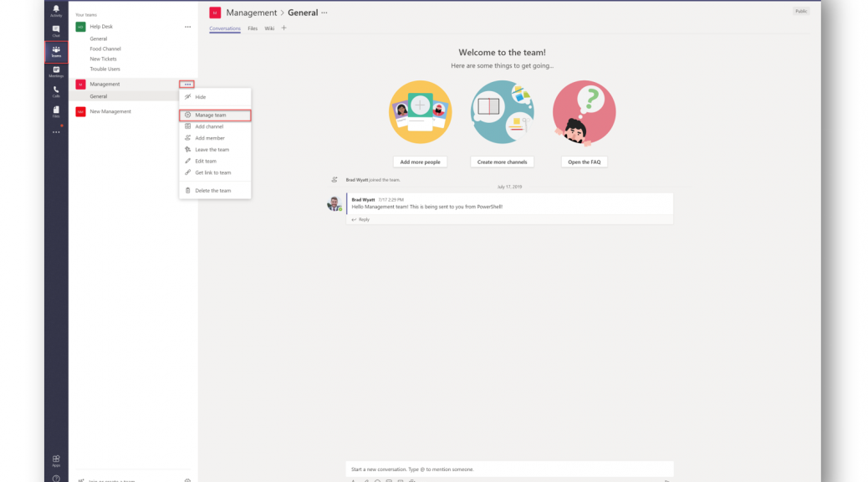868x482 pixels.
Task: Click the green Help Desk team avatar
Action: pyautogui.click(x=81, y=27)
